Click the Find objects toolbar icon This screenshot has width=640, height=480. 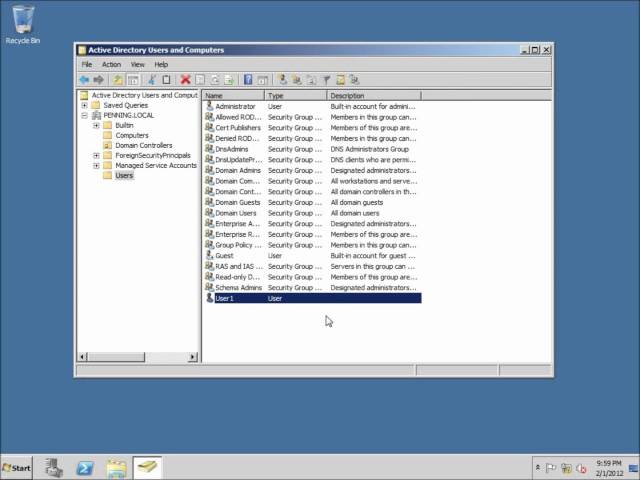(340, 80)
